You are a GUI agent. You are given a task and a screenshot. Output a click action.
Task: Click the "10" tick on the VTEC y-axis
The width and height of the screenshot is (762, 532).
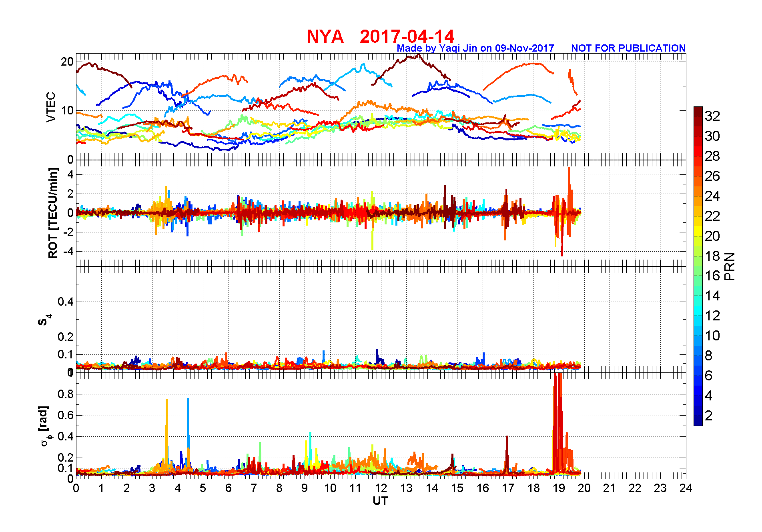pyautogui.click(x=67, y=111)
